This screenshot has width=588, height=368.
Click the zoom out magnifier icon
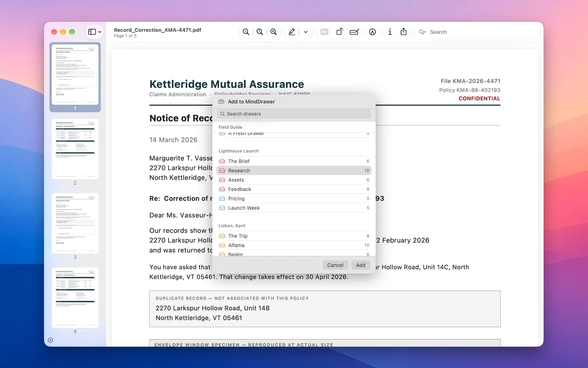click(x=246, y=32)
